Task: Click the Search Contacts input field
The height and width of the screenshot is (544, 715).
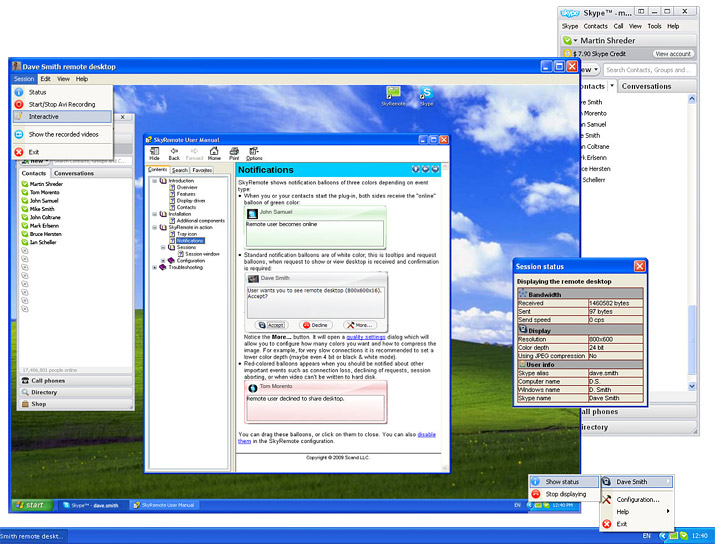Action: (x=649, y=70)
